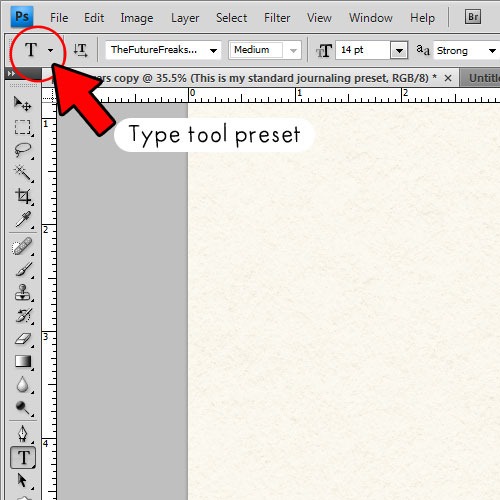Screen dimensions: 500x500
Task: Choose the Lasso tool
Action: click(23, 151)
